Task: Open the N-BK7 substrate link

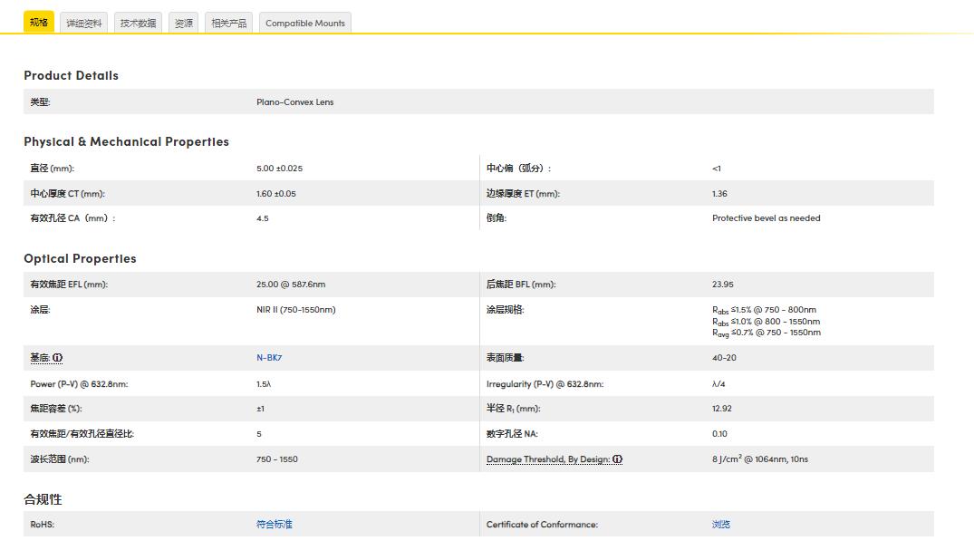Action: 269,358
